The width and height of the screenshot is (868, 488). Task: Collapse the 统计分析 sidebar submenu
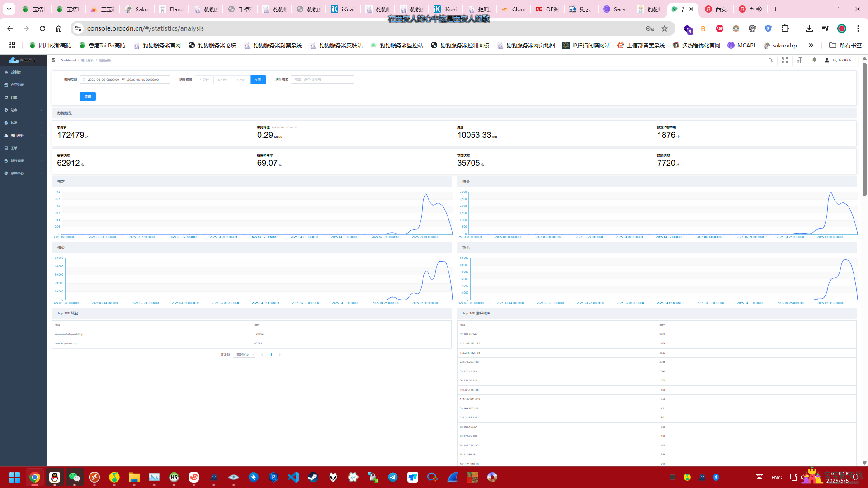pos(24,135)
